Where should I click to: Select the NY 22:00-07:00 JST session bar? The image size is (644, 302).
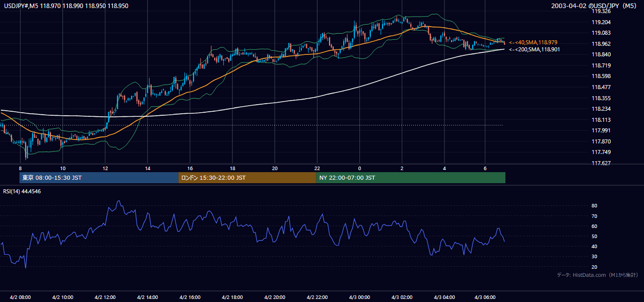[x=411, y=178]
